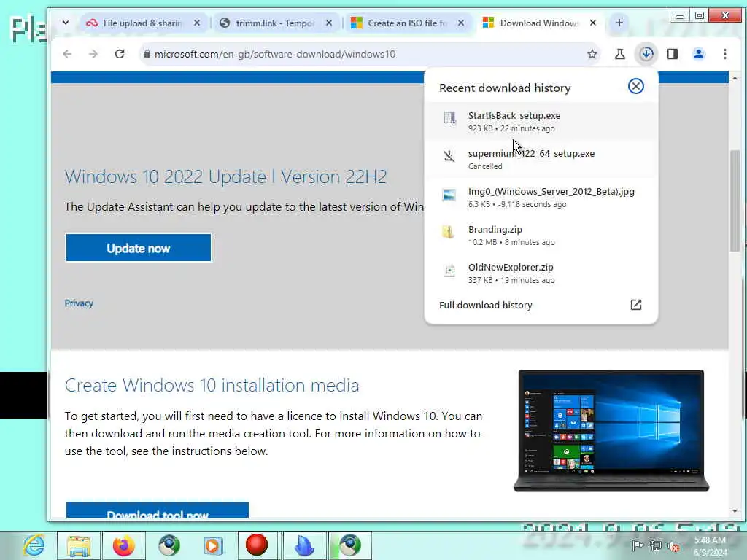Click the scrollbar up arrow
Viewport: 747px width, 560px height.
(x=735, y=78)
